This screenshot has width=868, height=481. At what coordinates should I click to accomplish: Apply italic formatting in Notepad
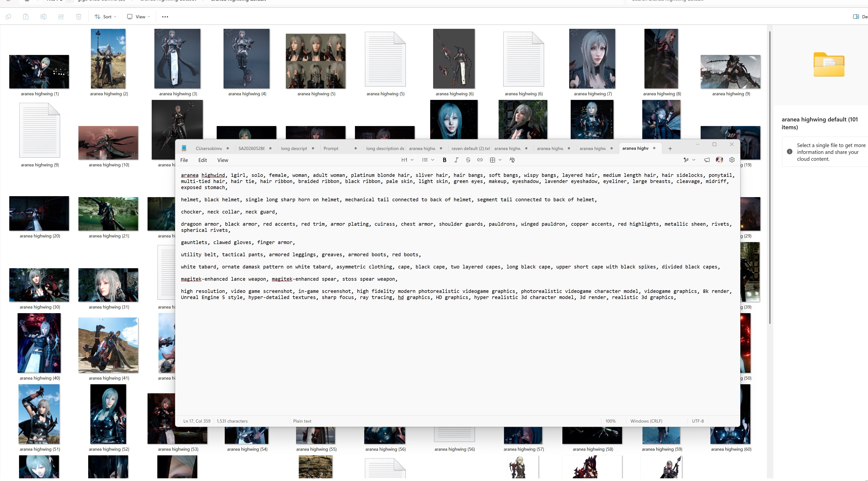456,160
